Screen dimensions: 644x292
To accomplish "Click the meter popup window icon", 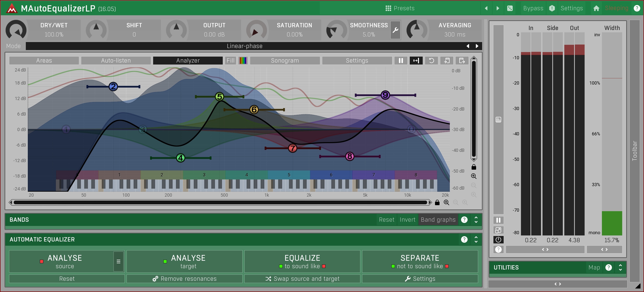I will [498, 230].
